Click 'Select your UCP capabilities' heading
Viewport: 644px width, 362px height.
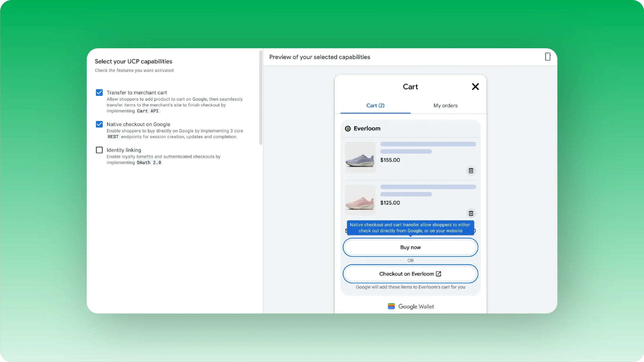[133, 61]
